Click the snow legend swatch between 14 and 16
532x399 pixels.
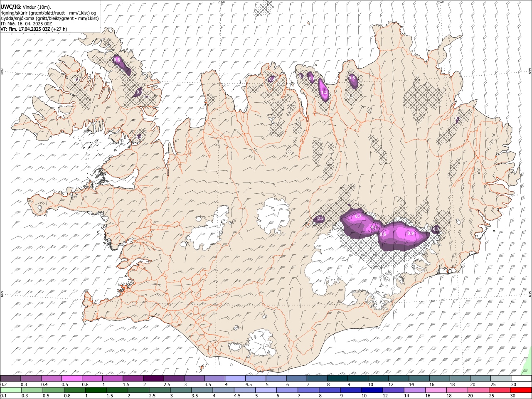click(x=419, y=378)
